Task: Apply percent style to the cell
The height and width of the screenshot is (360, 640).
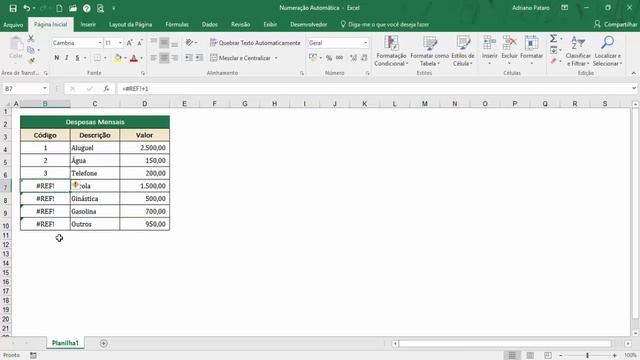Action: click(329, 58)
